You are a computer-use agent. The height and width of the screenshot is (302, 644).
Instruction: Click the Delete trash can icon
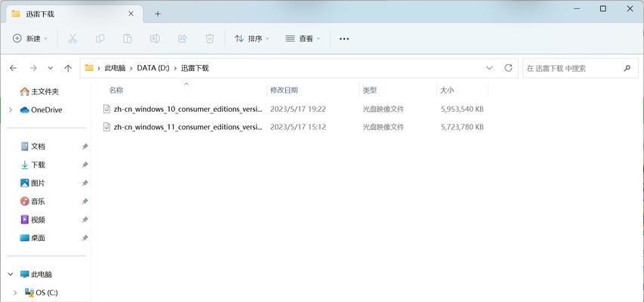[x=209, y=39]
